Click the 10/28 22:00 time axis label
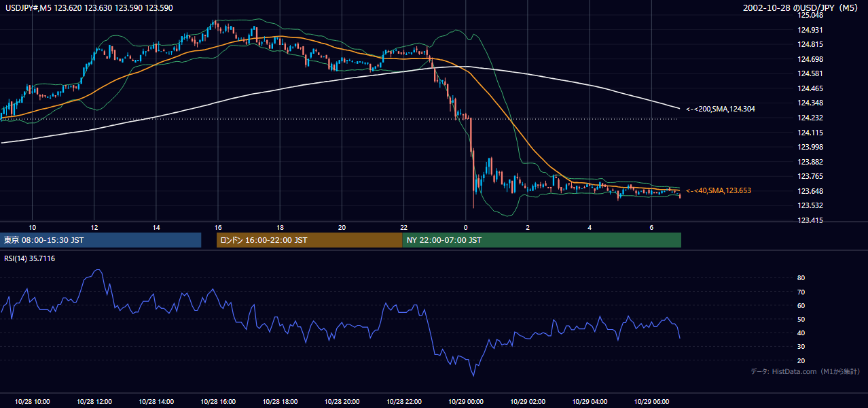Screen dimensions: 868x408 (403, 401)
